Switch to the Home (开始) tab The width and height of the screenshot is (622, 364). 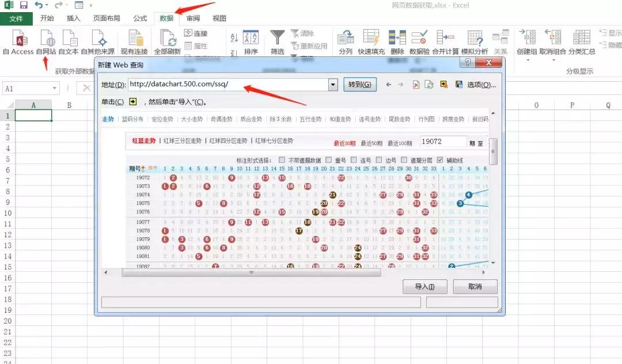[47, 18]
